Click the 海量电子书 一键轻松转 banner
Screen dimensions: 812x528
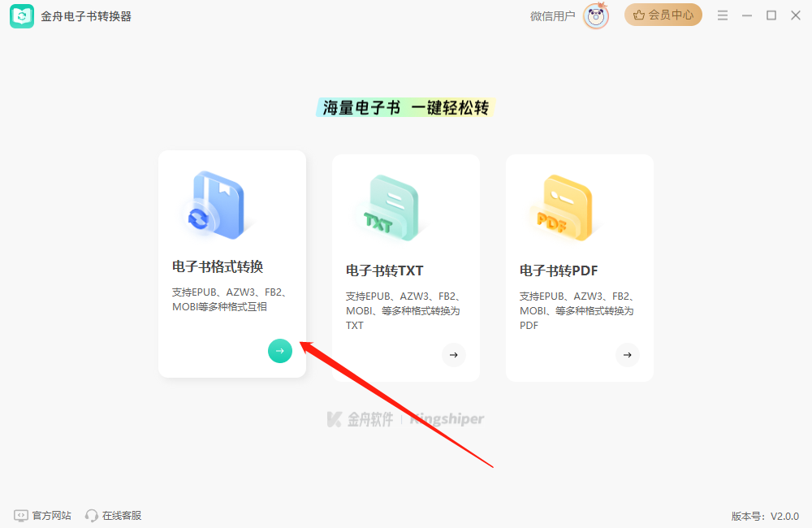tap(405, 106)
